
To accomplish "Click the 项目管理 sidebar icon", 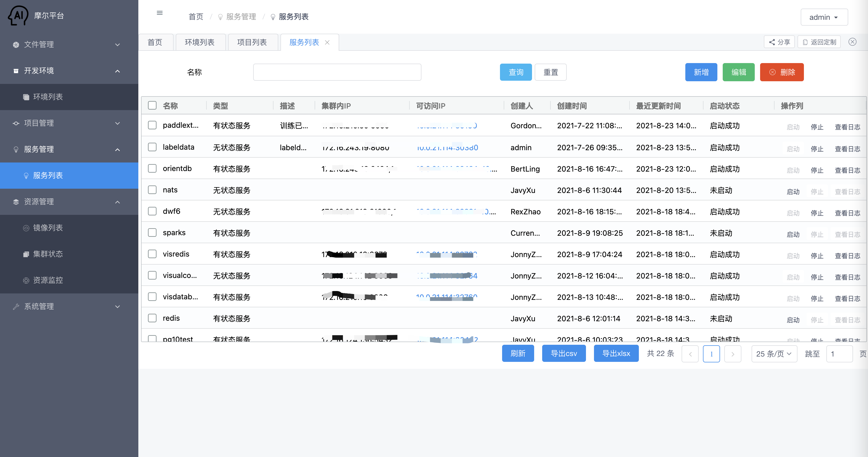I will [16, 123].
